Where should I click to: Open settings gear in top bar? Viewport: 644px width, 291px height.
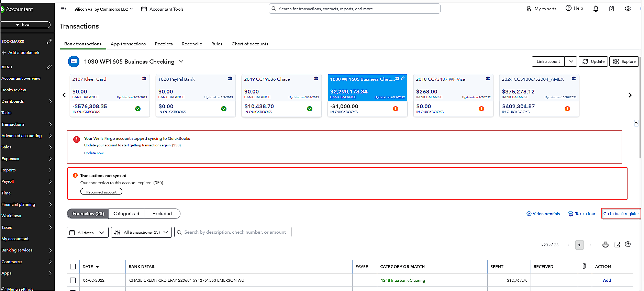point(628,9)
